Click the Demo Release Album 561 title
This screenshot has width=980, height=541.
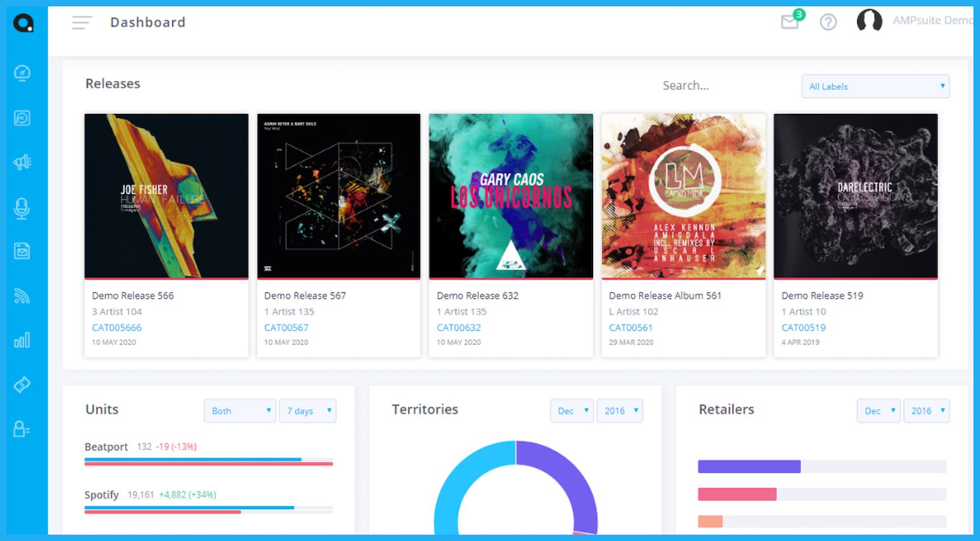coord(665,296)
